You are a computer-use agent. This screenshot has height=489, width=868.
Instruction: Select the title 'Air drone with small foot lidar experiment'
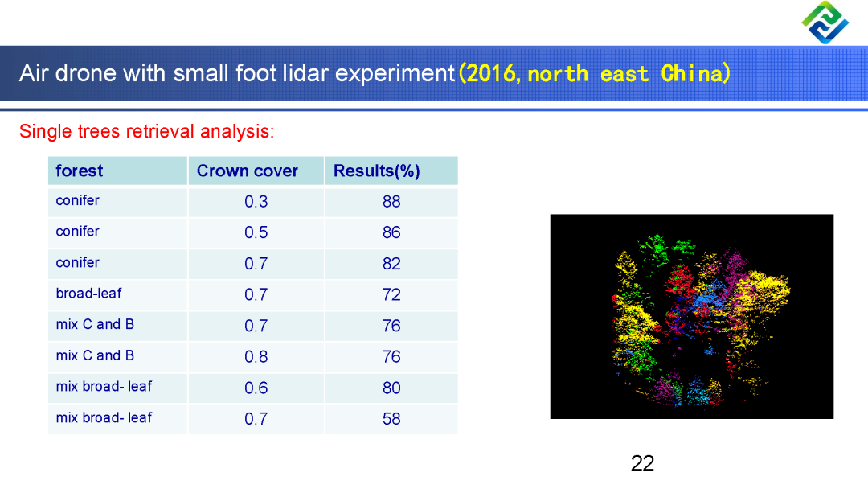[x=237, y=73]
